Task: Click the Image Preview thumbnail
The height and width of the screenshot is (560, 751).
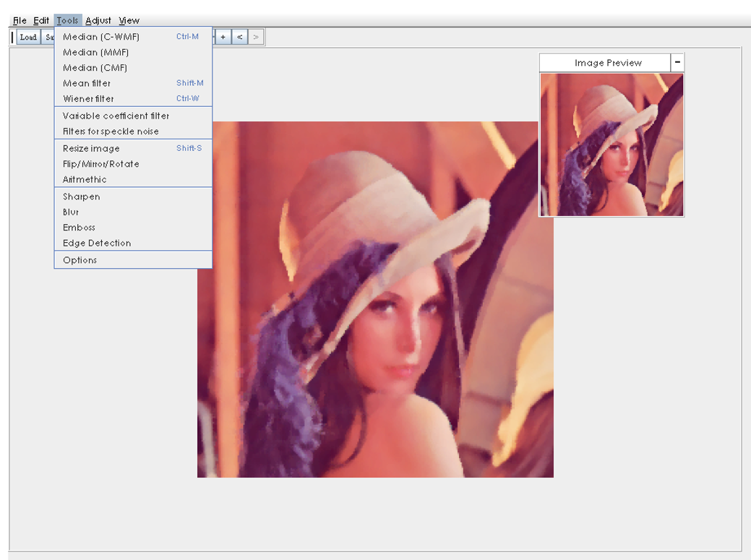Action: pyautogui.click(x=611, y=145)
